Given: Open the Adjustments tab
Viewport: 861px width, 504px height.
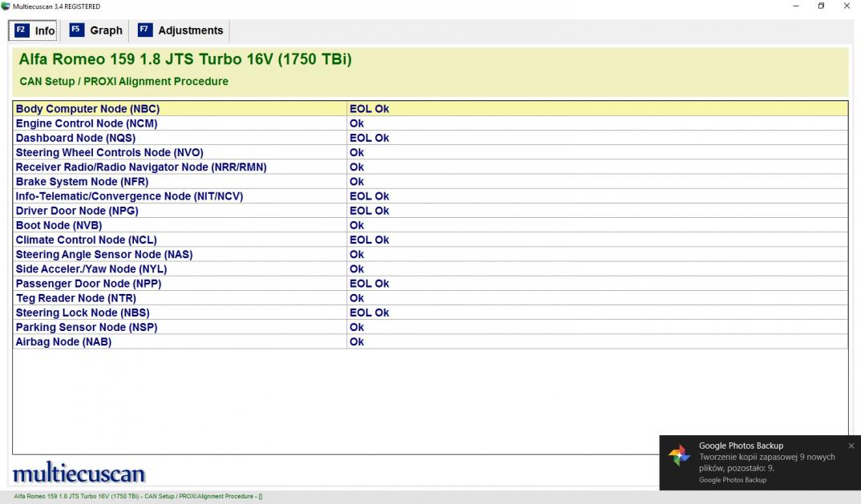Looking at the screenshot, I should [x=180, y=30].
